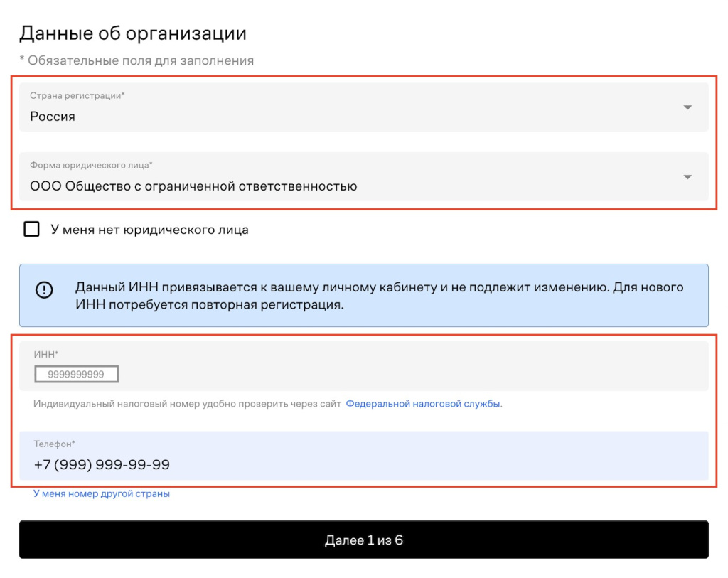This screenshot has width=728, height=578.
Task: Expand the country dropdown arrow next to Россия
Action: coord(687,107)
